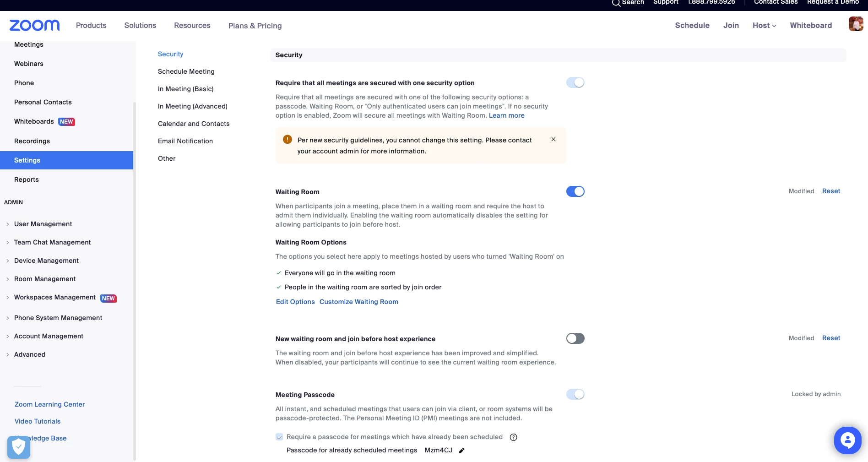Open Reports in the sidebar
This screenshot has width=868, height=462.
(x=27, y=179)
